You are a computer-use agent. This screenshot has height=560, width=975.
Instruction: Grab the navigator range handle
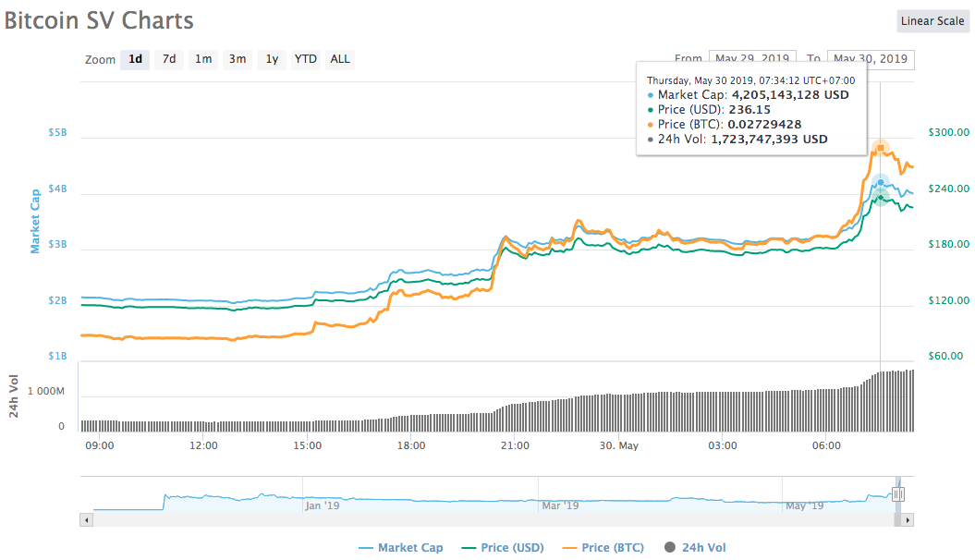tap(898, 494)
